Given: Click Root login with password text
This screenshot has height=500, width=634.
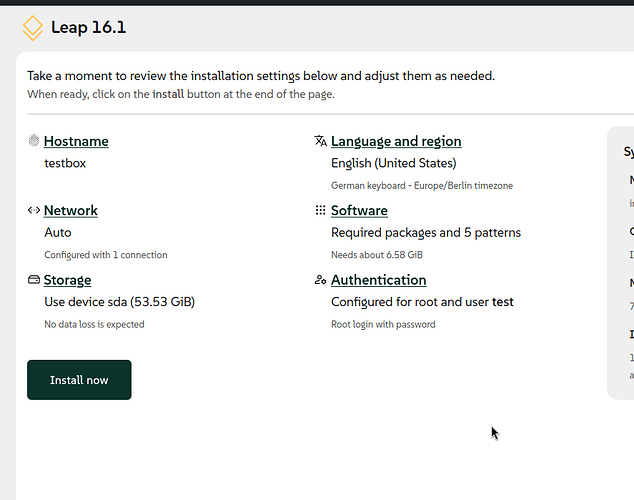Looking at the screenshot, I should (383, 324).
